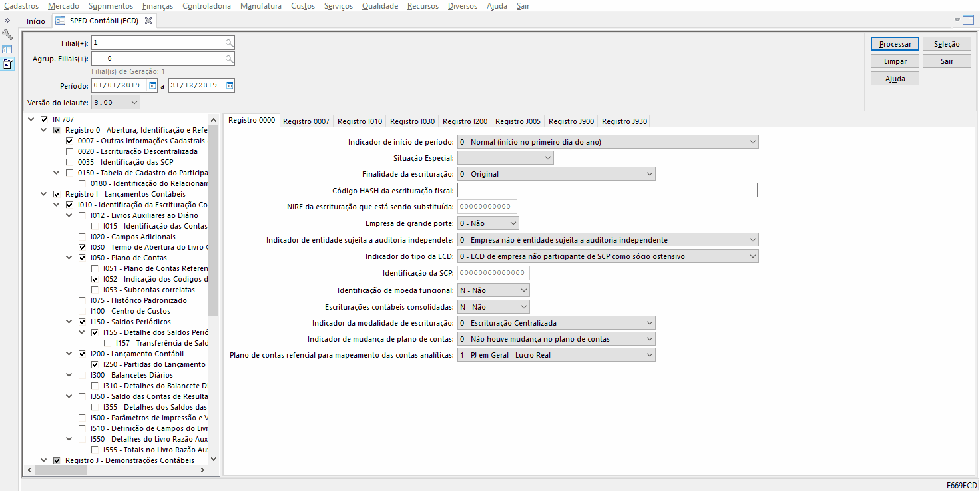Screen dimensions: 980x491
Task: Click the Limpar button
Action: (895, 61)
